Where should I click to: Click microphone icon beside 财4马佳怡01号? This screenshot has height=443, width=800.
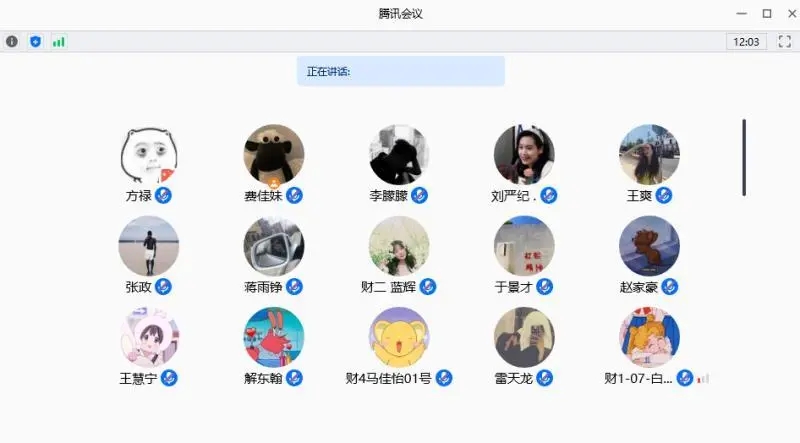[444, 378]
